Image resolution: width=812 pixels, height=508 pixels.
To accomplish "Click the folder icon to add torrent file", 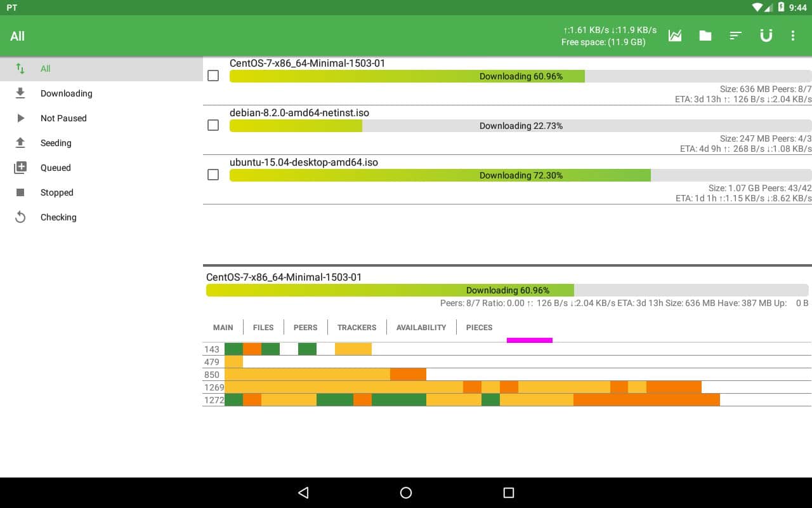I will click(x=705, y=36).
